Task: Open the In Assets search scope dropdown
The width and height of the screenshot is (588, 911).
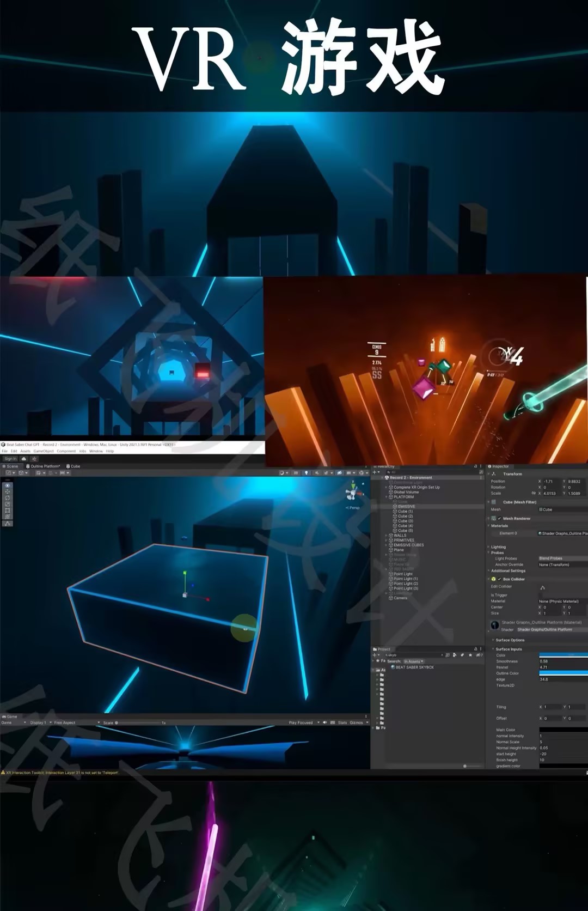Action: (413, 661)
